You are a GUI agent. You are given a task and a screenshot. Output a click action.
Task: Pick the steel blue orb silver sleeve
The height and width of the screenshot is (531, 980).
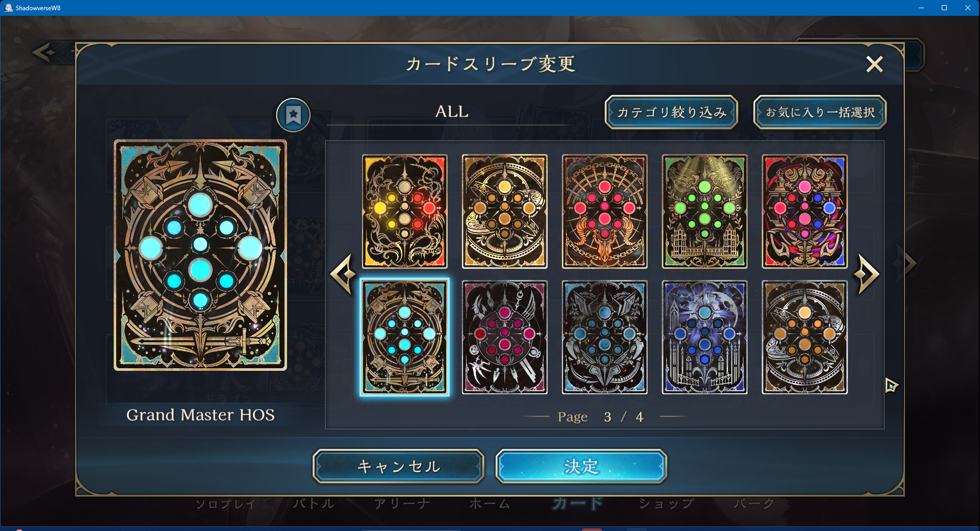[605, 337]
